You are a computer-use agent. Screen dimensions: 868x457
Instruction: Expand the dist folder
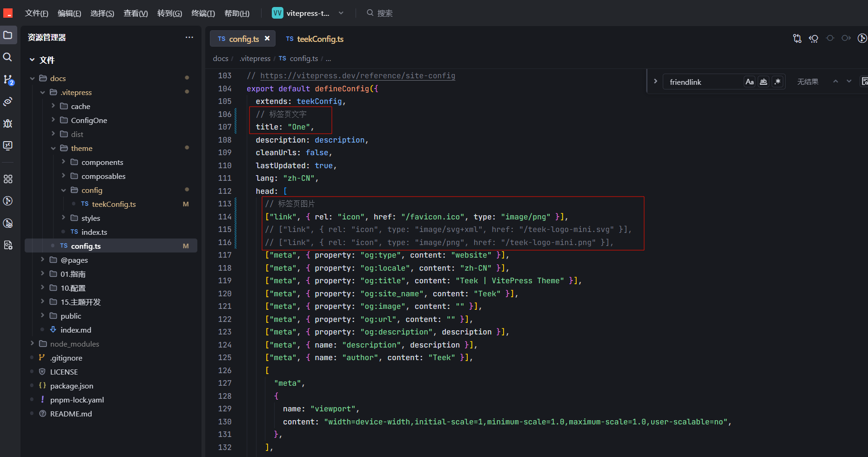pos(53,134)
